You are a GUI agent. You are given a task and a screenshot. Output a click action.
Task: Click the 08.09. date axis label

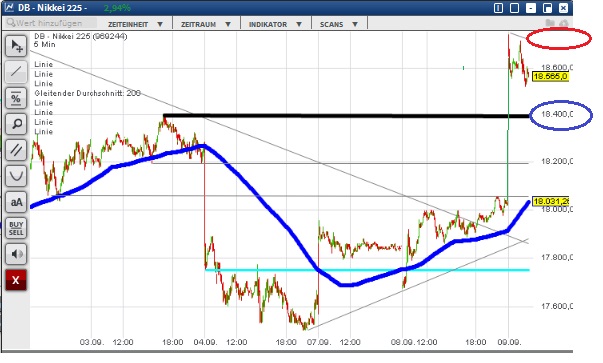[x=403, y=342]
